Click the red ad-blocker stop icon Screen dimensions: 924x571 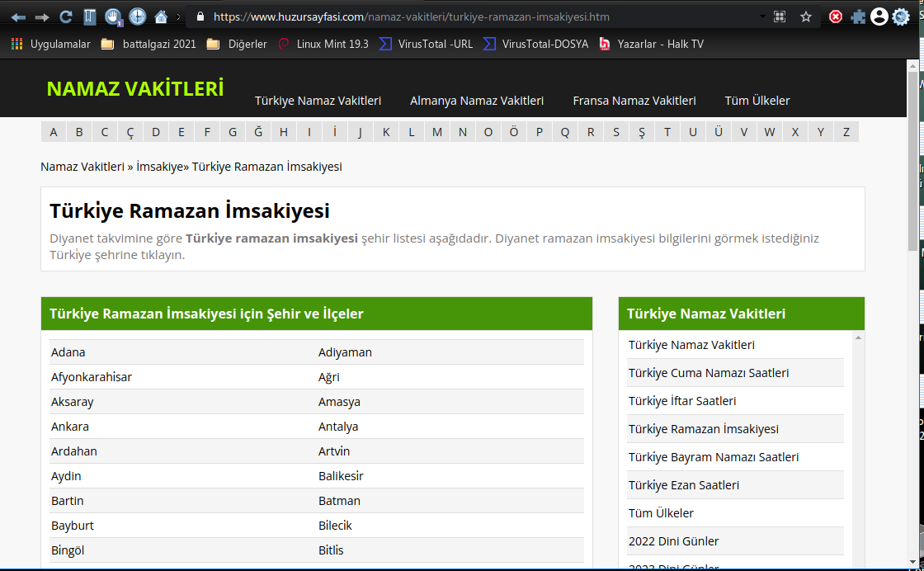click(836, 17)
